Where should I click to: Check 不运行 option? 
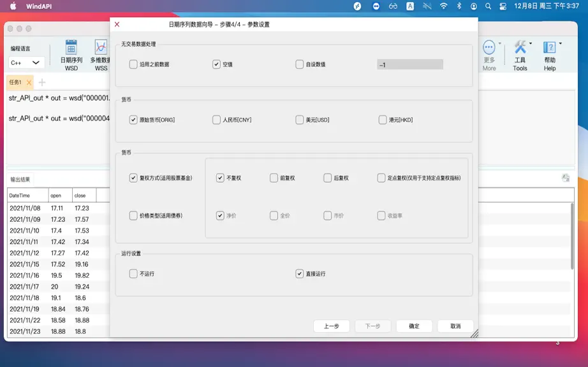(x=133, y=273)
